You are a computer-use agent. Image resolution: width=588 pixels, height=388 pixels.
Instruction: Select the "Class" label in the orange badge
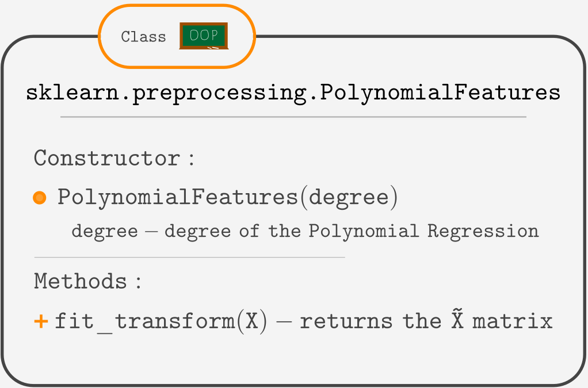pos(143,37)
